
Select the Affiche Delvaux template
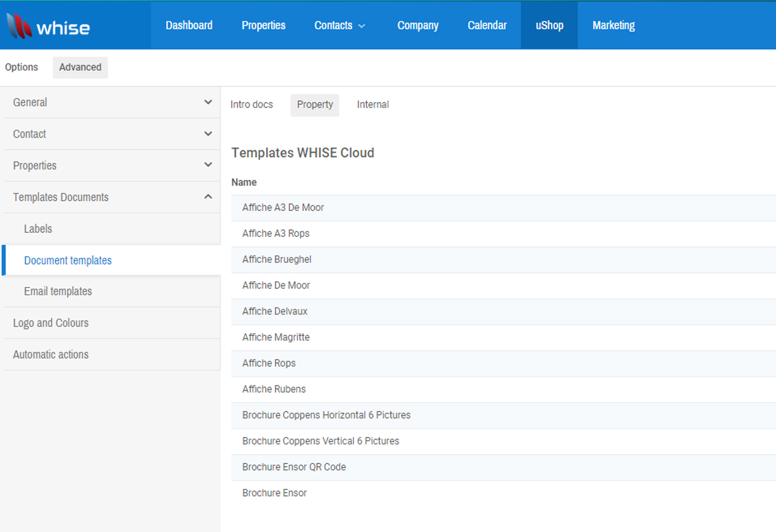point(503,311)
